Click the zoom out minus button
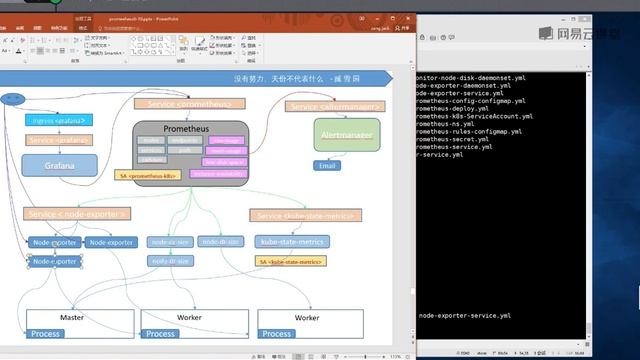Image resolution: width=640 pixels, height=360 pixels. pyautogui.click(x=346, y=357)
